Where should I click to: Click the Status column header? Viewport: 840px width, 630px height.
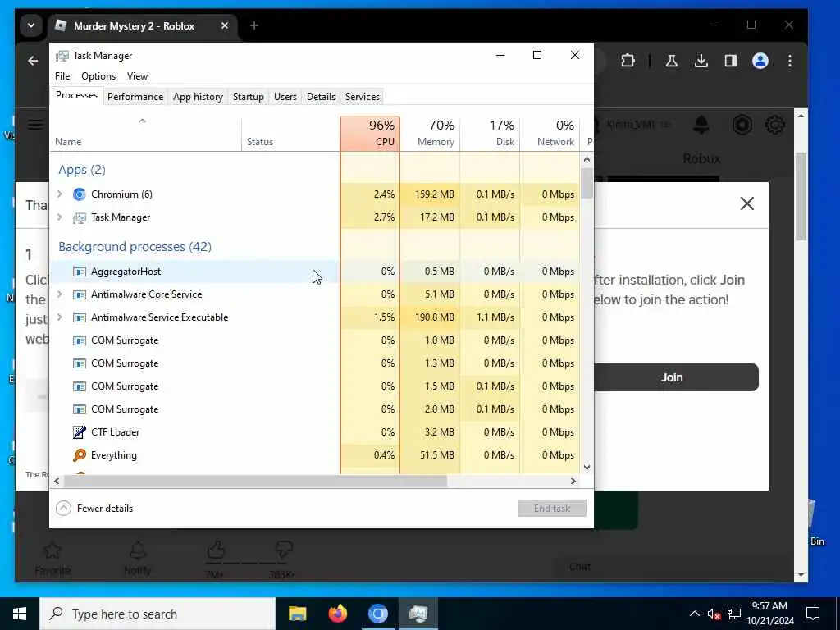291,134
